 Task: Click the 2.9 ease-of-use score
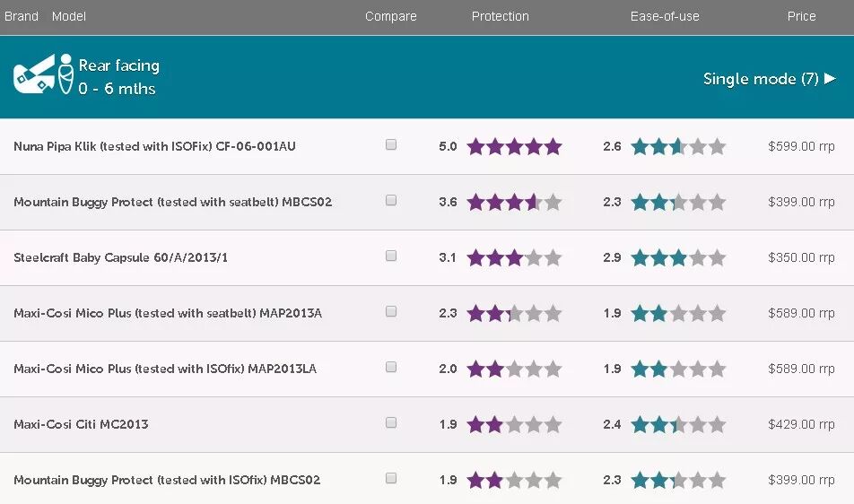tap(612, 257)
